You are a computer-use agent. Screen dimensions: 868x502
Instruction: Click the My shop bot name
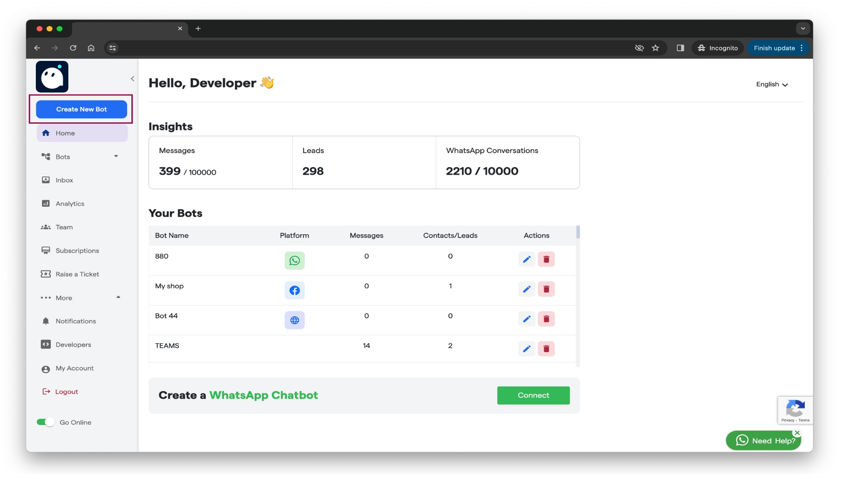[x=169, y=286]
